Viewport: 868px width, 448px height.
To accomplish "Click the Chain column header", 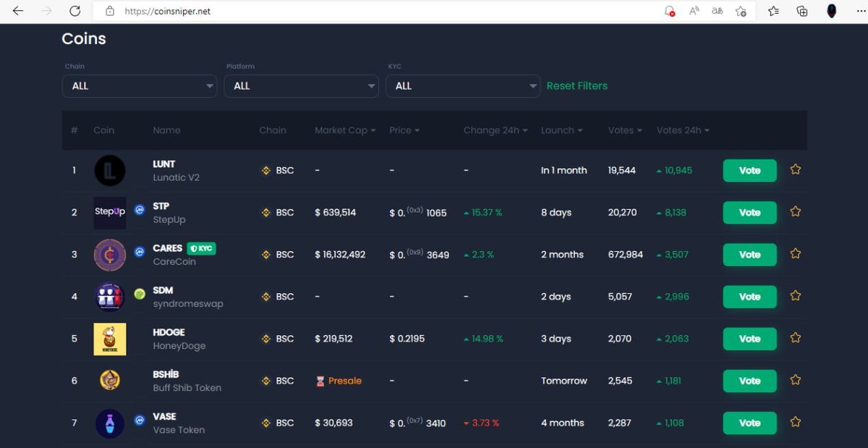I will (273, 130).
